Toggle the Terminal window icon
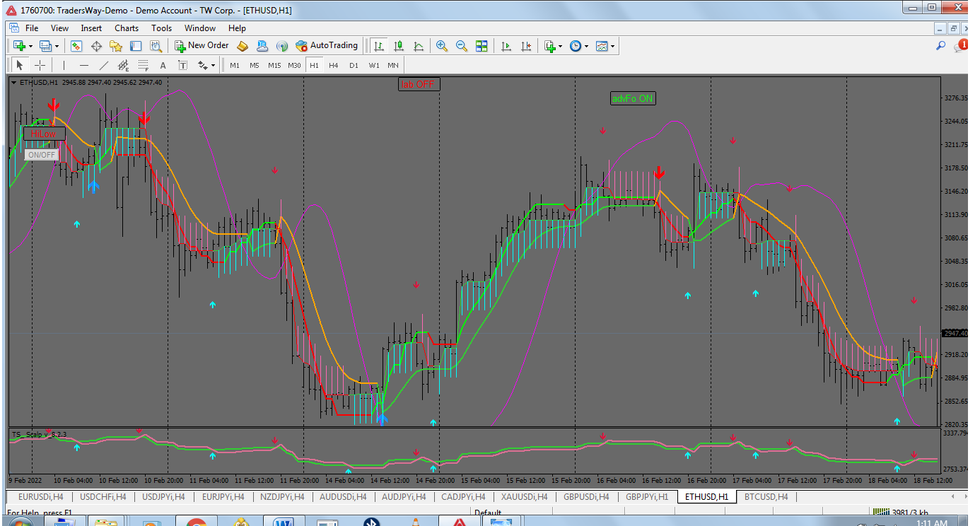The width and height of the screenshot is (980, 526). click(136, 46)
